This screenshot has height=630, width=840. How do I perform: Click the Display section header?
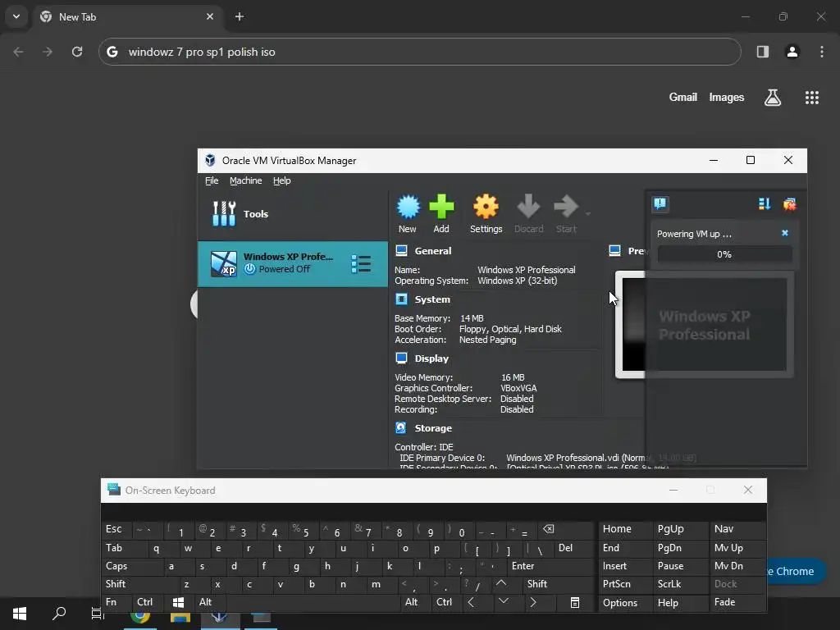pyautogui.click(x=431, y=358)
